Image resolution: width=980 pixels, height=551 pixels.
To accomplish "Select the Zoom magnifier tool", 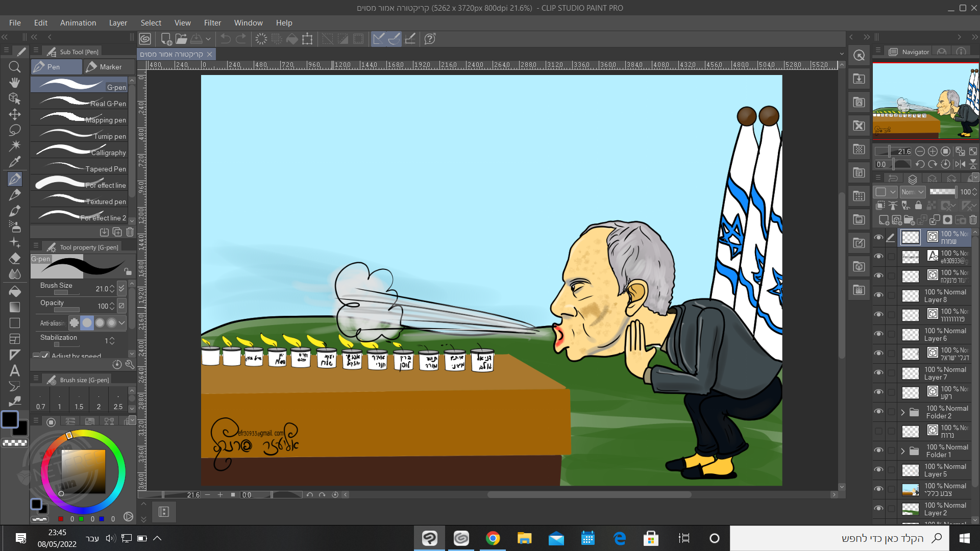I will 14,67.
